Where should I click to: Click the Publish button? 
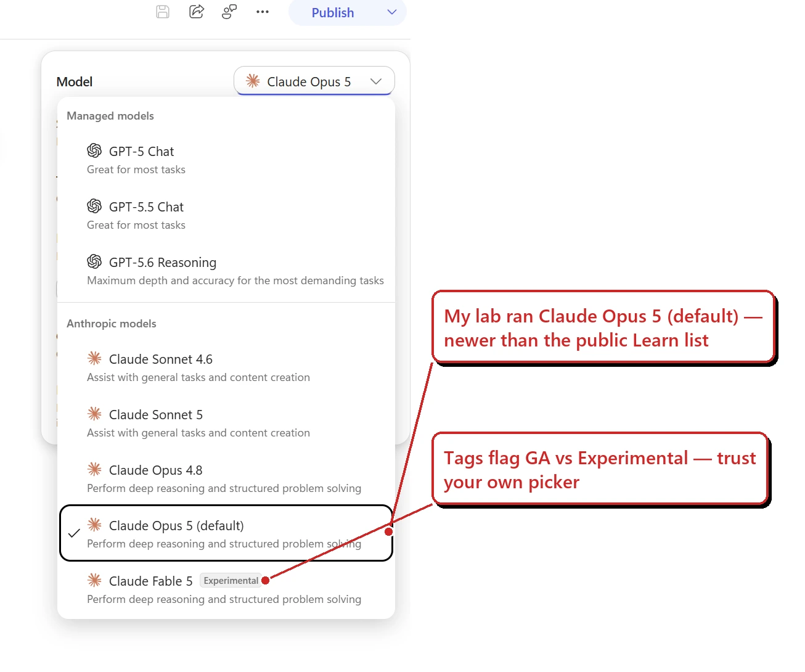(x=333, y=12)
